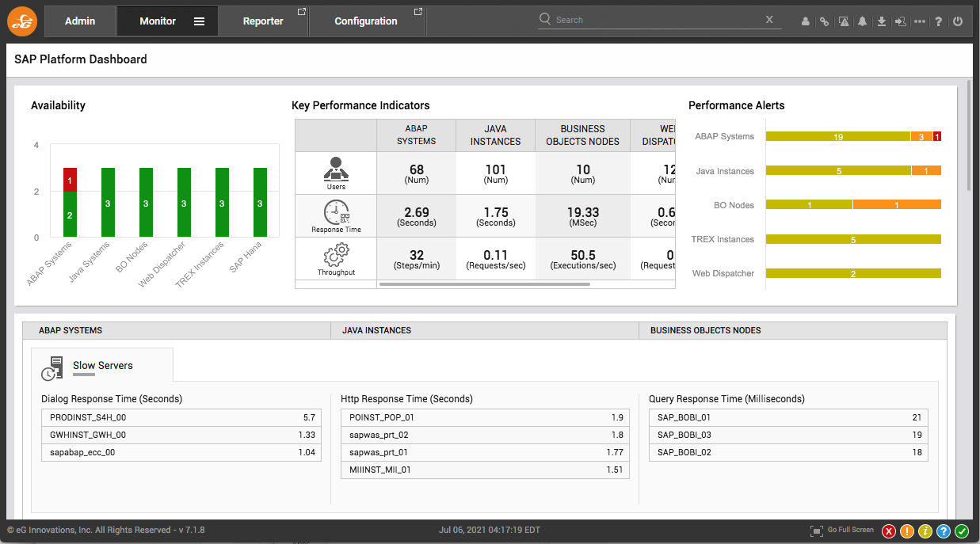Click the PRODINST_S4H_00 server row
Viewport: 980px width, 544px height.
click(x=181, y=417)
